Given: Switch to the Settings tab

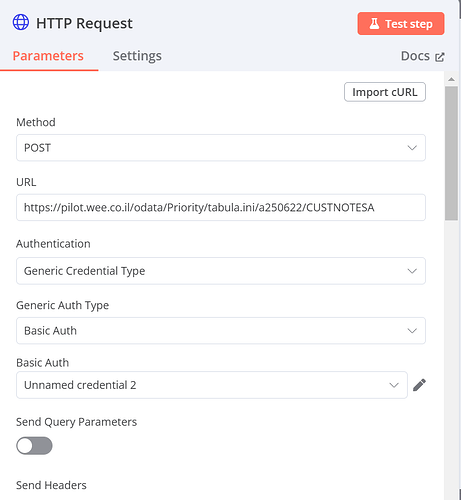Looking at the screenshot, I should 137,56.
